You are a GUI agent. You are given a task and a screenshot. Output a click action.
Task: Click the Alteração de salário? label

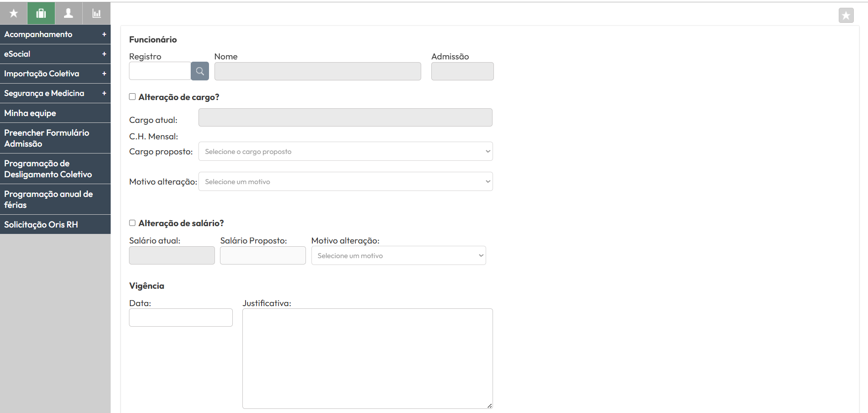[181, 223]
